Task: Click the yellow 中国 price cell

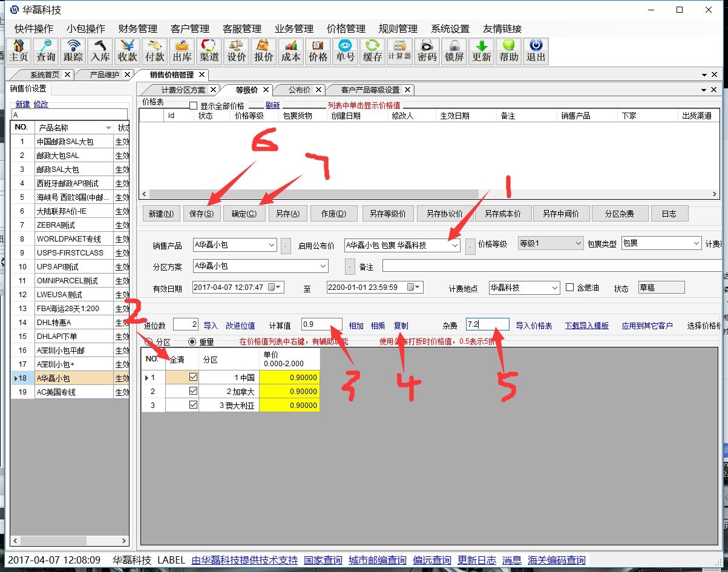Action: pos(289,377)
